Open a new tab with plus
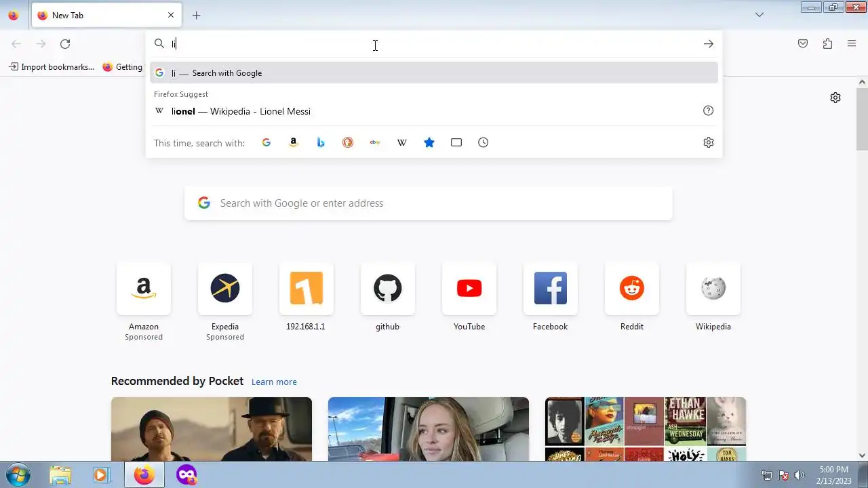Image resolution: width=868 pixels, height=488 pixels. (x=197, y=15)
